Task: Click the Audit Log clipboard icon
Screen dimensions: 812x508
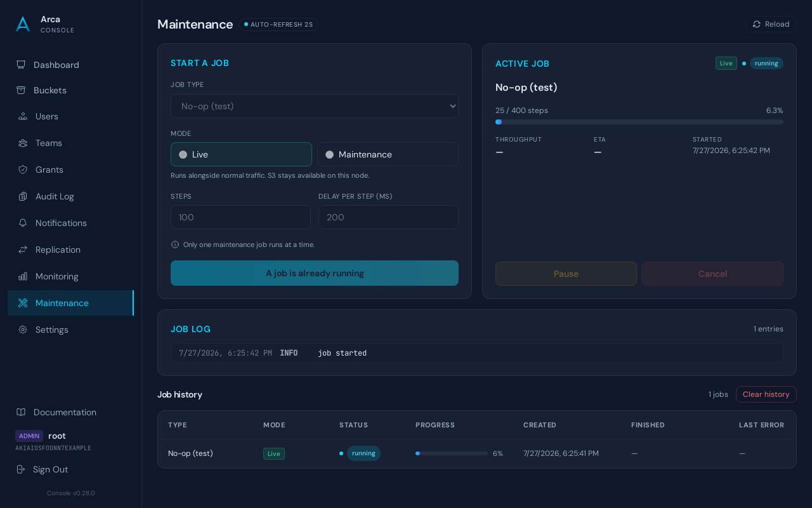Action: tap(23, 196)
